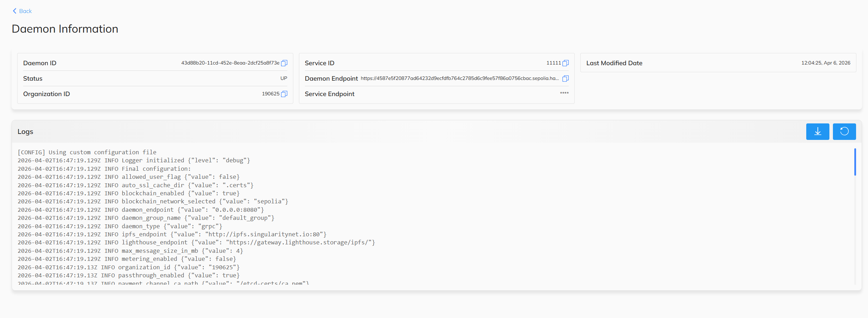Screen dimensions: 868x318
Task: Click the back chevron arrow icon
Action: click(14, 11)
